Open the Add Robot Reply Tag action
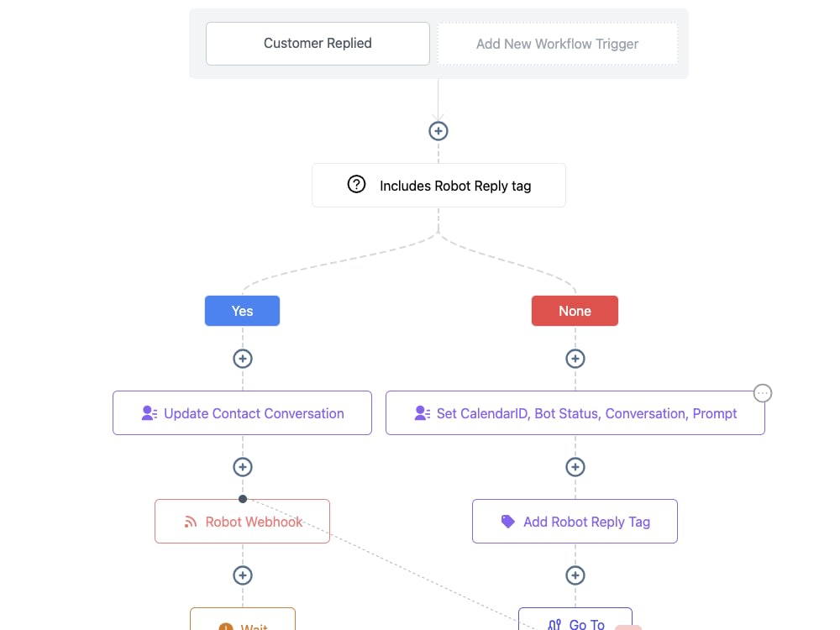The width and height of the screenshot is (840, 630). click(575, 522)
